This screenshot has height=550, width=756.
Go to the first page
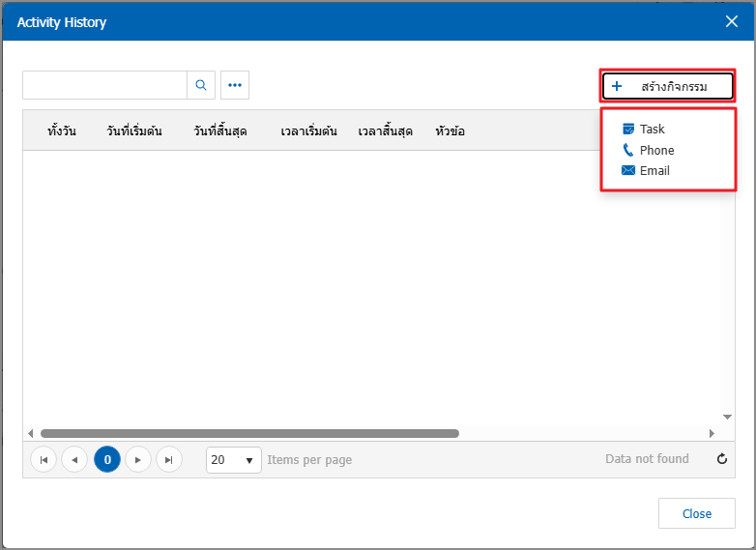click(x=44, y=460)
